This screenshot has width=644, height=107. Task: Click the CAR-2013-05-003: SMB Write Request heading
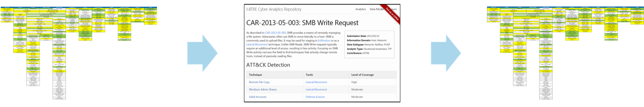pos(302,23)
